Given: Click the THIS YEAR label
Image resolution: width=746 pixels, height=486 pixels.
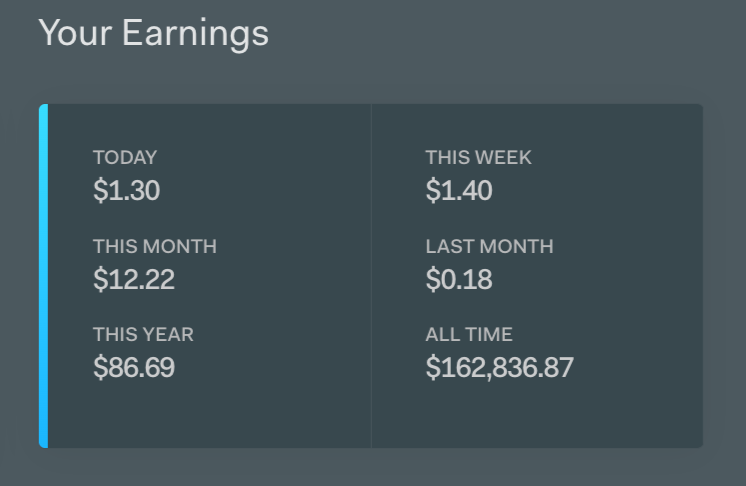Looking at the screenshot, I should click(x=143, y=334).
